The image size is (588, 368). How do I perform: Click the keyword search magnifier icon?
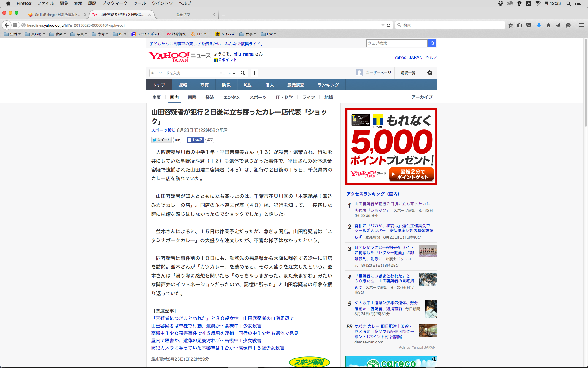tap(243, 73)
